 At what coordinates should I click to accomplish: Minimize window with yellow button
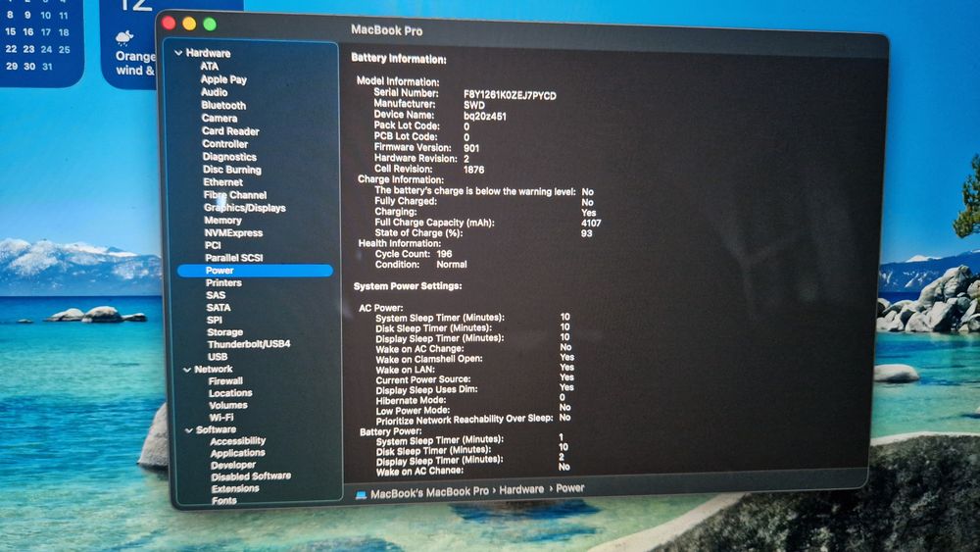coord(189,24)
